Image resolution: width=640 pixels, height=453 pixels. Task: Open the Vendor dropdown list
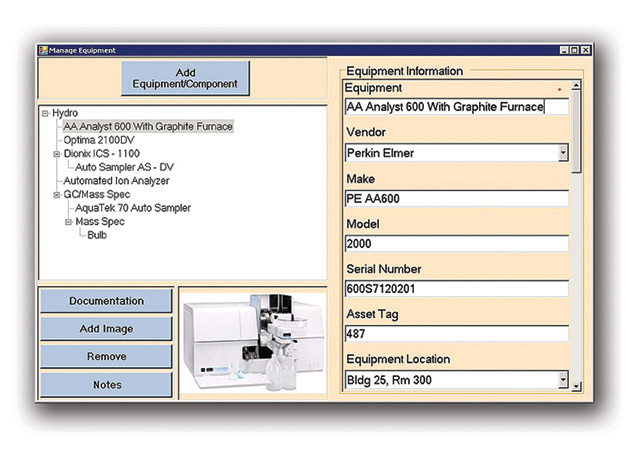563,153
